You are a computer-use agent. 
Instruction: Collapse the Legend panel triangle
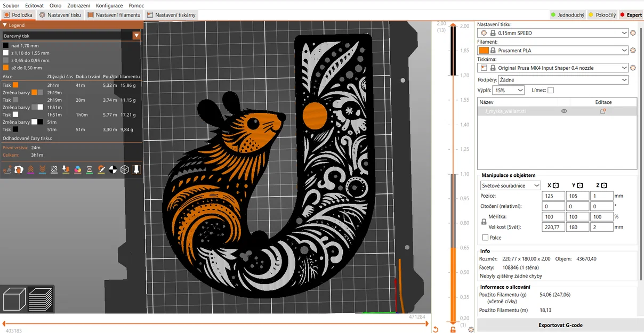click(x=5, y=25)
